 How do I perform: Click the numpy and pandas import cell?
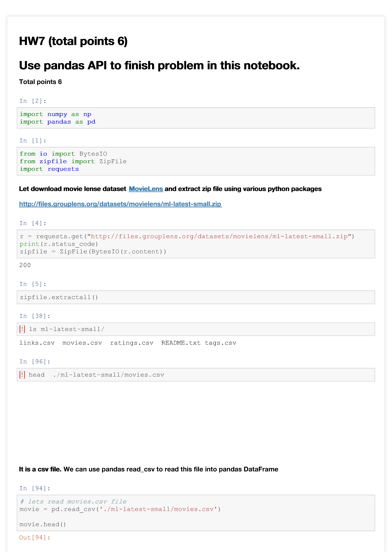[196, 118]
